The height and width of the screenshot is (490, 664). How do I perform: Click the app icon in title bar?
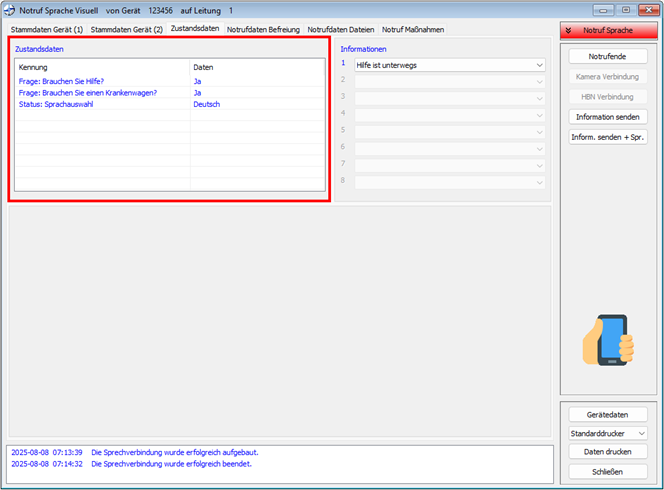point(13,10)
